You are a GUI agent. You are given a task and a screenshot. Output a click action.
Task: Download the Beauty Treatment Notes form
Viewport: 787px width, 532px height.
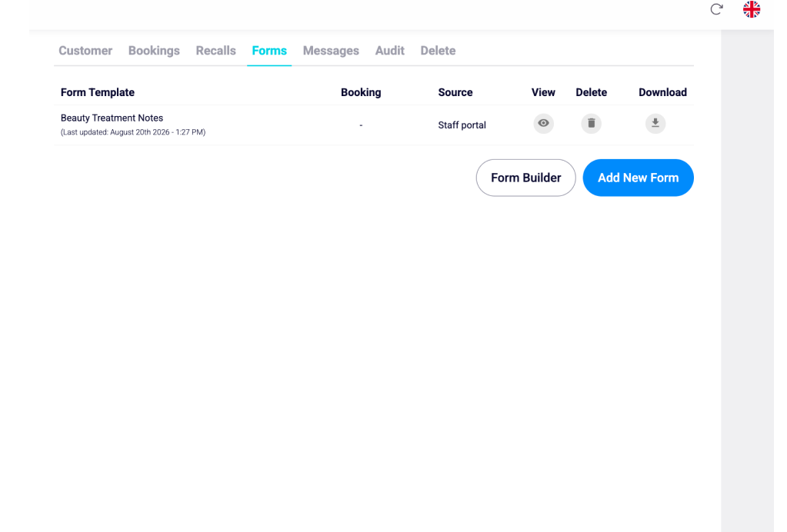coord(655,123)
